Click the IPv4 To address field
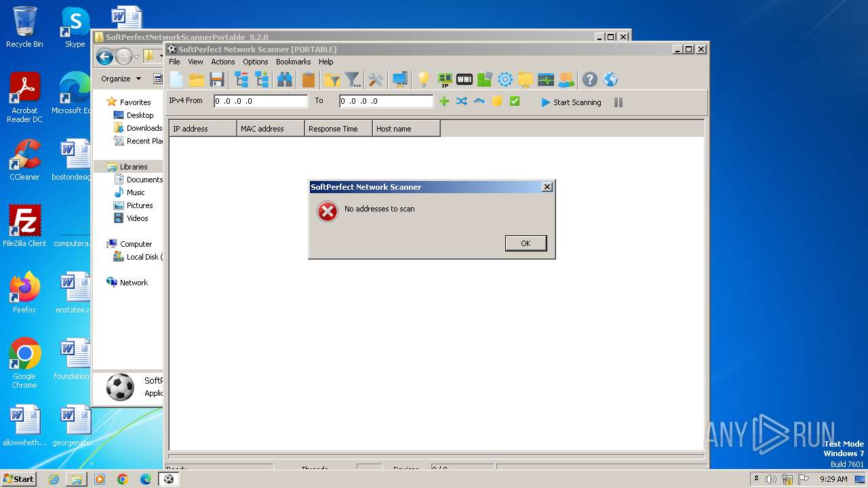868x488 pixels. click(x=386, y=102)
